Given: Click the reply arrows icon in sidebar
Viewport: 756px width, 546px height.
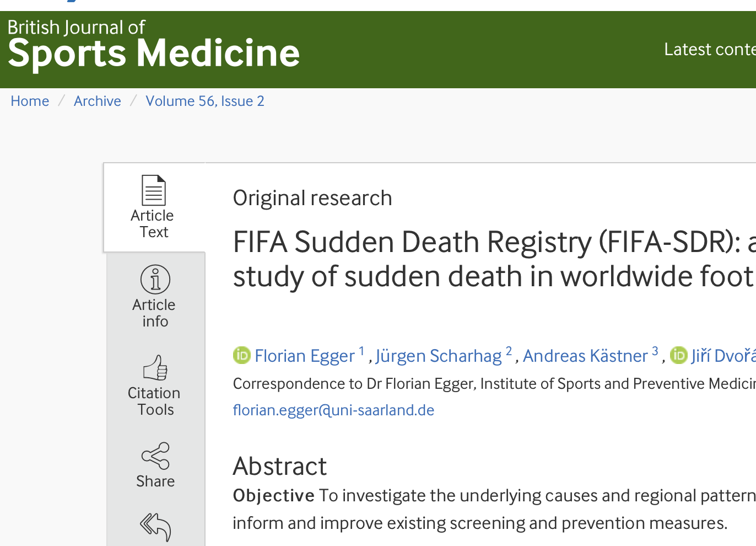Looking at the screenshot, I should [x=155, y=527].
